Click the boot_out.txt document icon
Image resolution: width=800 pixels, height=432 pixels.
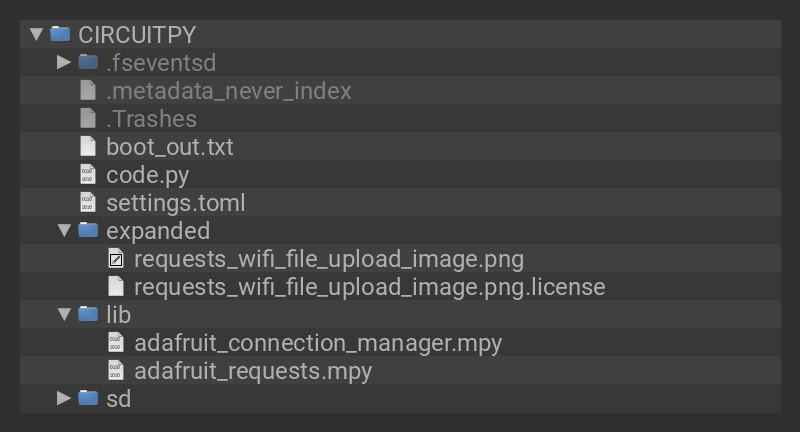(x=88, y=147)
